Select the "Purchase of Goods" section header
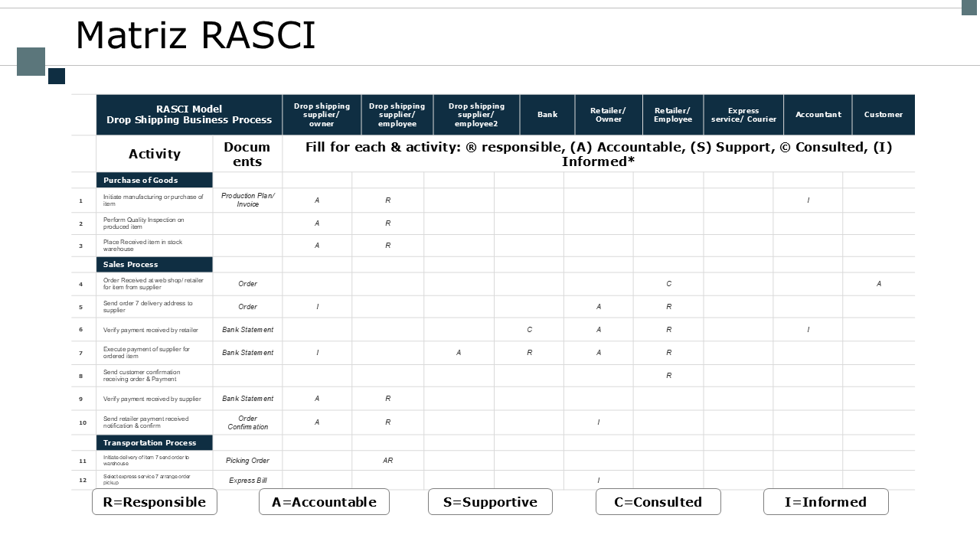Image resolution: width=980 pixels, height=551 pixels. (155, 181)
